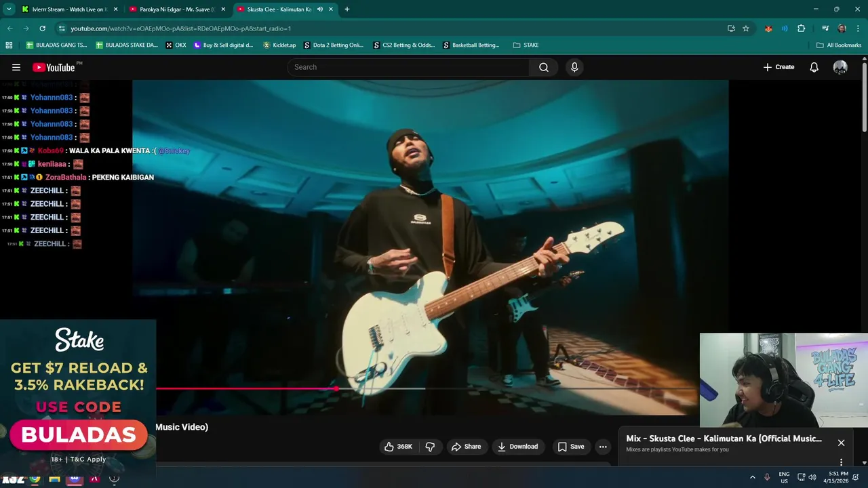
Task: Click the Chrome address bar URL
Action: [181, 28]
